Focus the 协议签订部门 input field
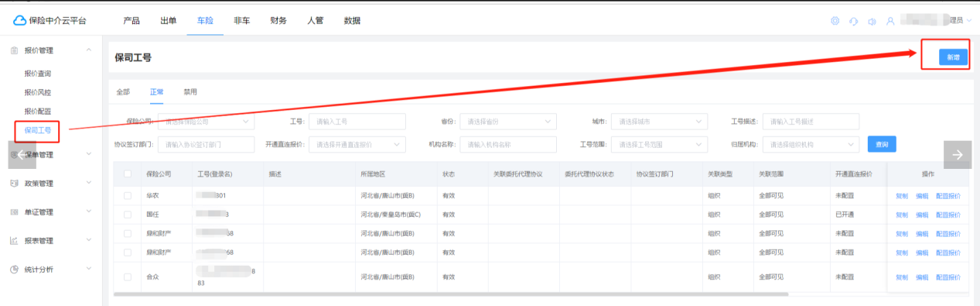 point(206,144)
